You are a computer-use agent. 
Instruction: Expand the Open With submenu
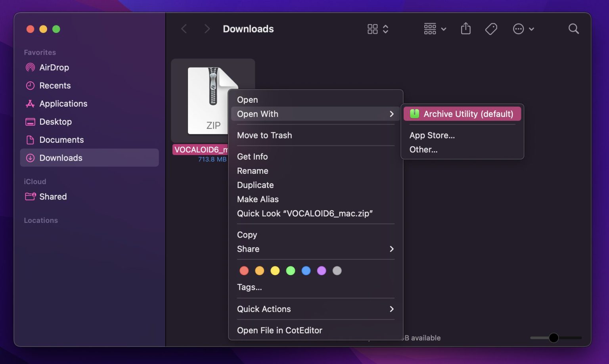pyautogui.click(x=257, y=114)
